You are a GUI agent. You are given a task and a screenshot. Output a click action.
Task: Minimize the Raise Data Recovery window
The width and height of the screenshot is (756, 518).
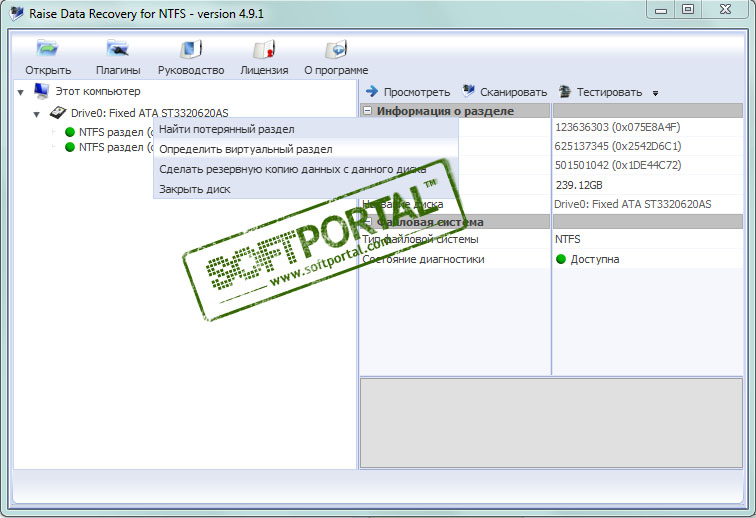point(661,10)
